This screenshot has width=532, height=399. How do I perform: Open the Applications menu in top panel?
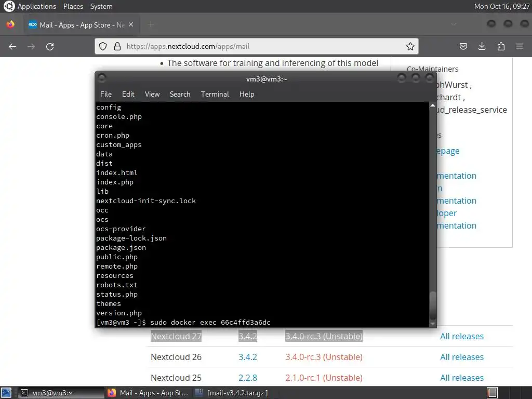pyautogui.click(x=37, y=6)
